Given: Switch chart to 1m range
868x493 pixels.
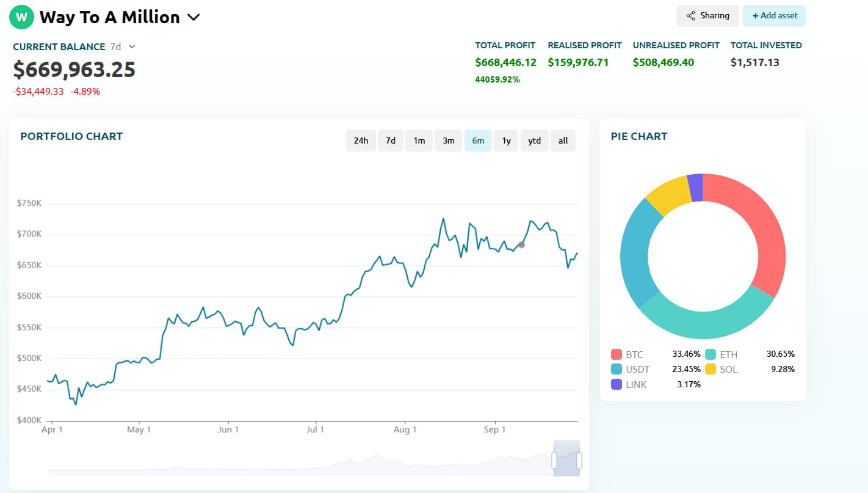Looking at the screenshot, I should click(x=419, y=141).
